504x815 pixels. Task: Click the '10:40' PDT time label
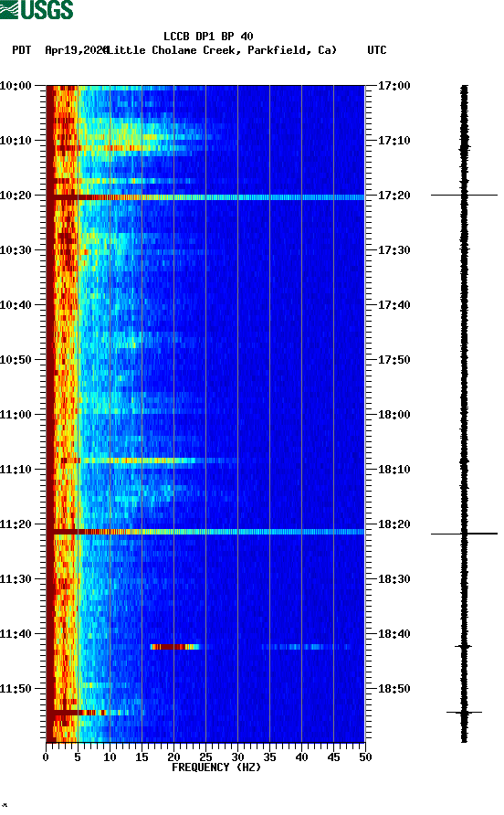(x=16, y=305)
